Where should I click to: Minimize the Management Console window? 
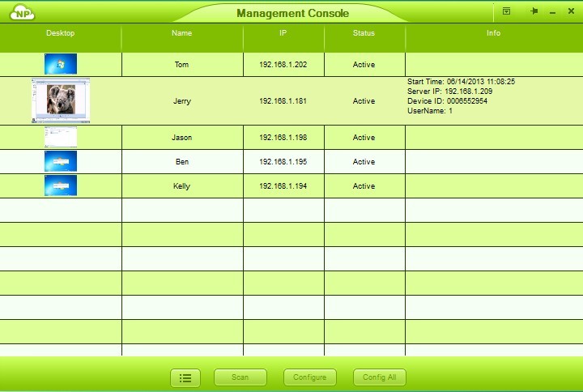tap(552, 13)
